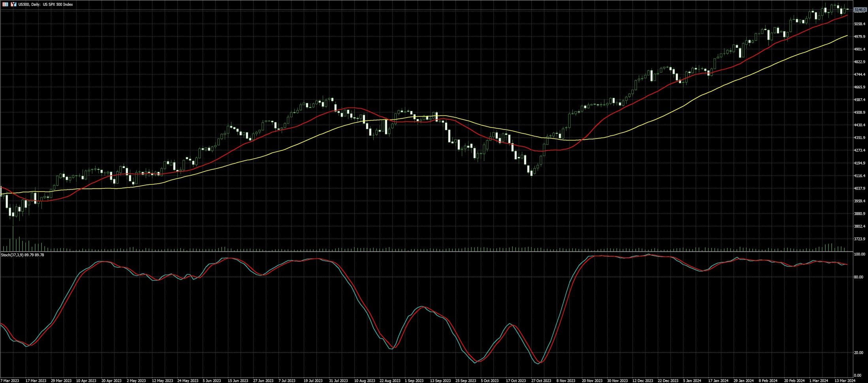
Task: Click the Depth of Market grid icon
Action: 6,4
